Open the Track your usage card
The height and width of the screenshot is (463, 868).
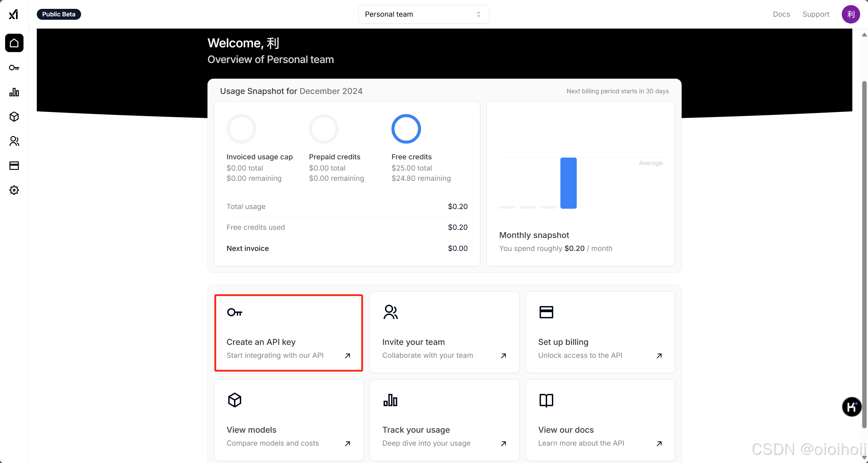click(444, 420)
